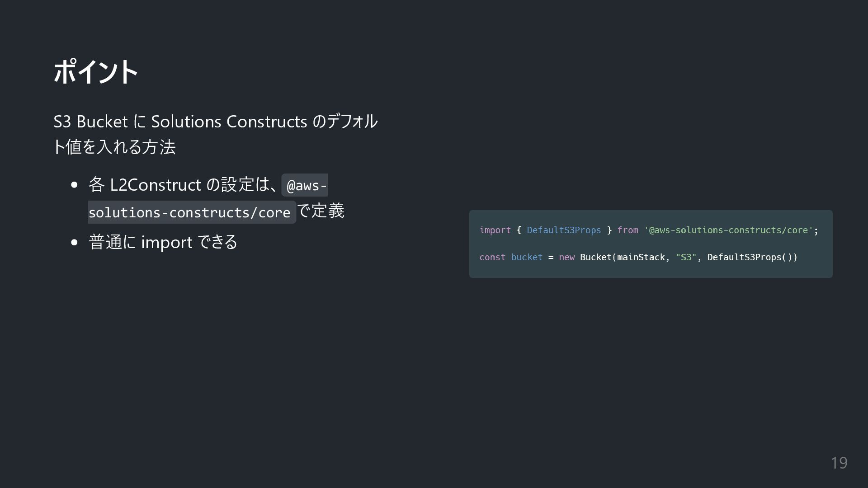The image size is (868, 488).
Task: Click slide page number 19
Action: tap(839, 463)
